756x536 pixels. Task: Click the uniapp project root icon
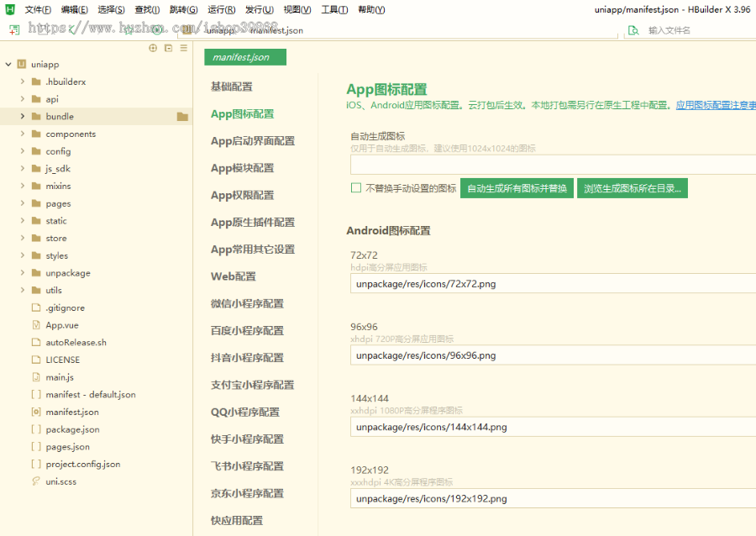(x=22, y=64)
